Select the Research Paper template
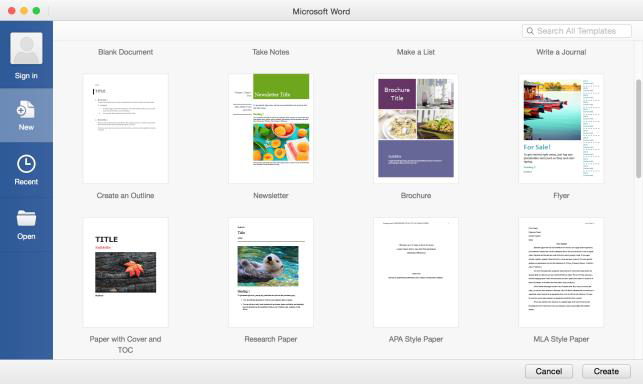 271,272
